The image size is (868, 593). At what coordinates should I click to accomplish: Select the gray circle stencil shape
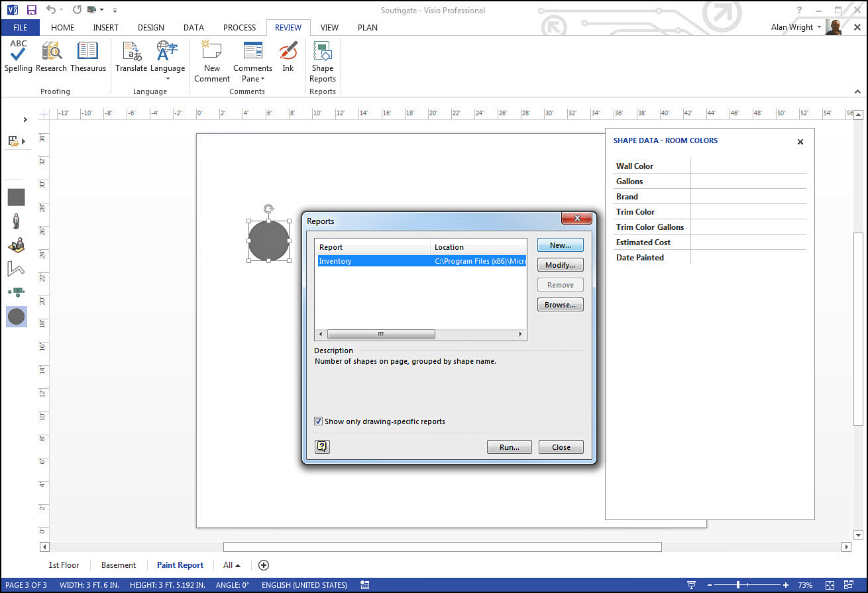(x=17, y=317)
